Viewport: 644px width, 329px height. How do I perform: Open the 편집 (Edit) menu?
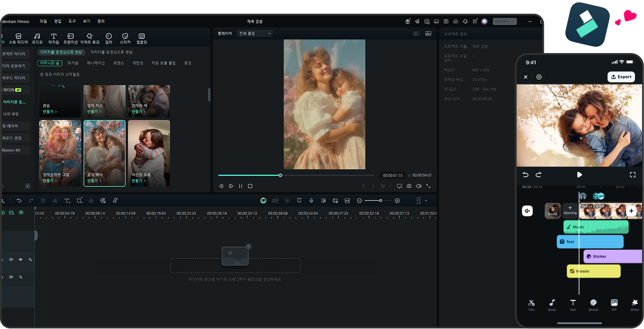pos(58,21)
